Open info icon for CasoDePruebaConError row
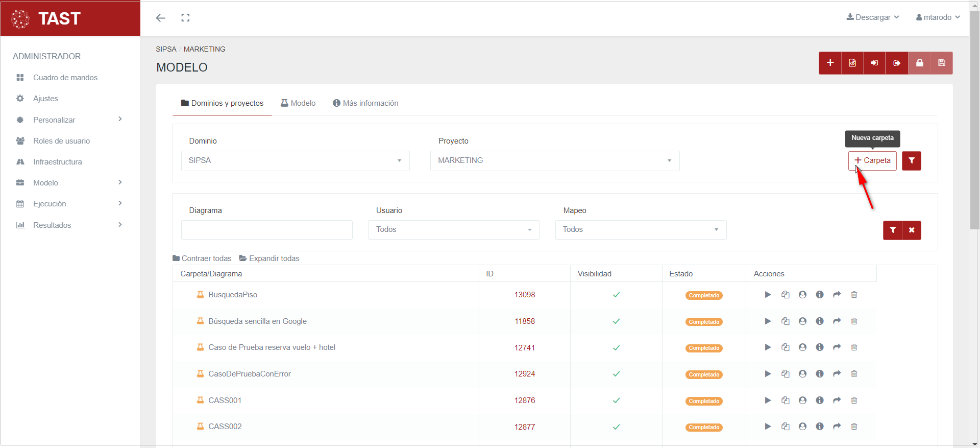Screen dimensions: 980x448 tap(820, 374)
